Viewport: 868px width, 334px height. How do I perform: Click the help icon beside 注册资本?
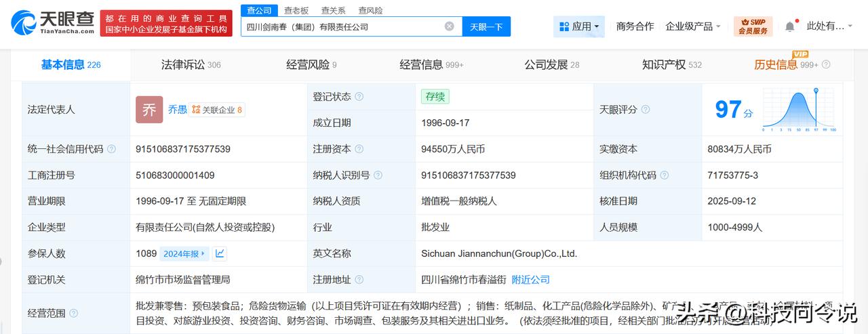click(x=359, y=149)
